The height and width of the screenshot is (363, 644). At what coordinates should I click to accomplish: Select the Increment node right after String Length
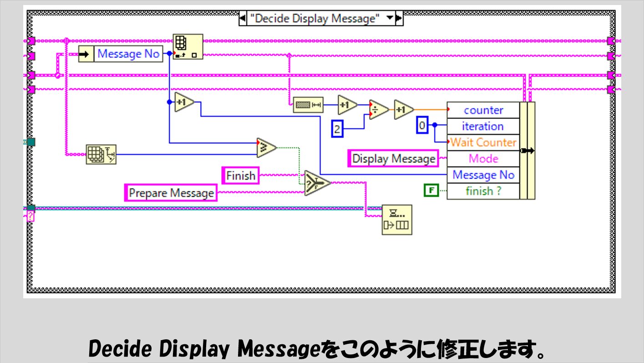(347, 105)
